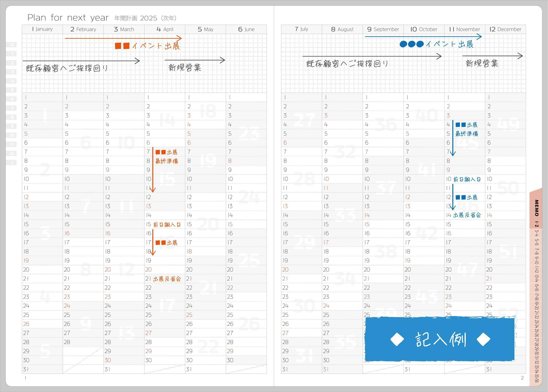Click the left white diamond on 記入例 banner
This screenshot has width=548, height=392.
pyautogui.click(x=397, y=339)
